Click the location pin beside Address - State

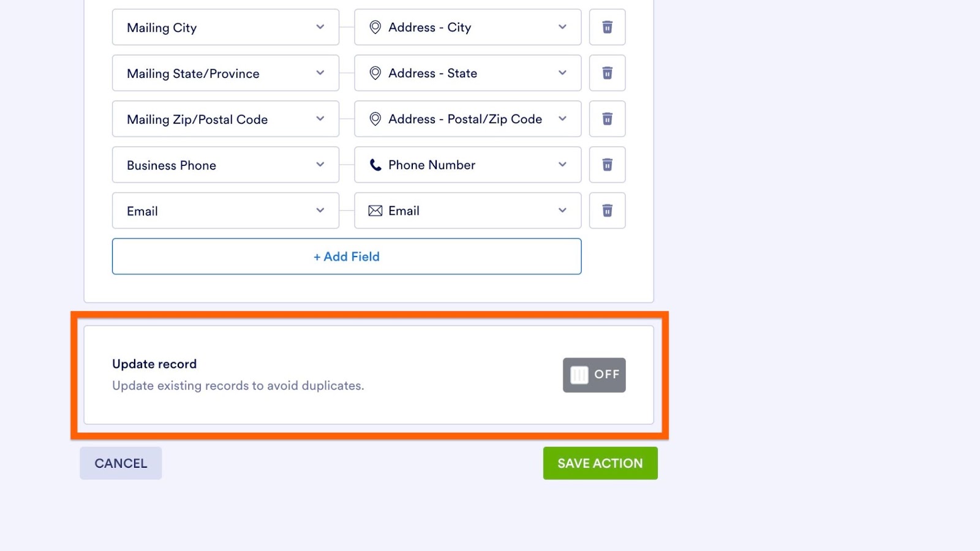pos(375,73)
